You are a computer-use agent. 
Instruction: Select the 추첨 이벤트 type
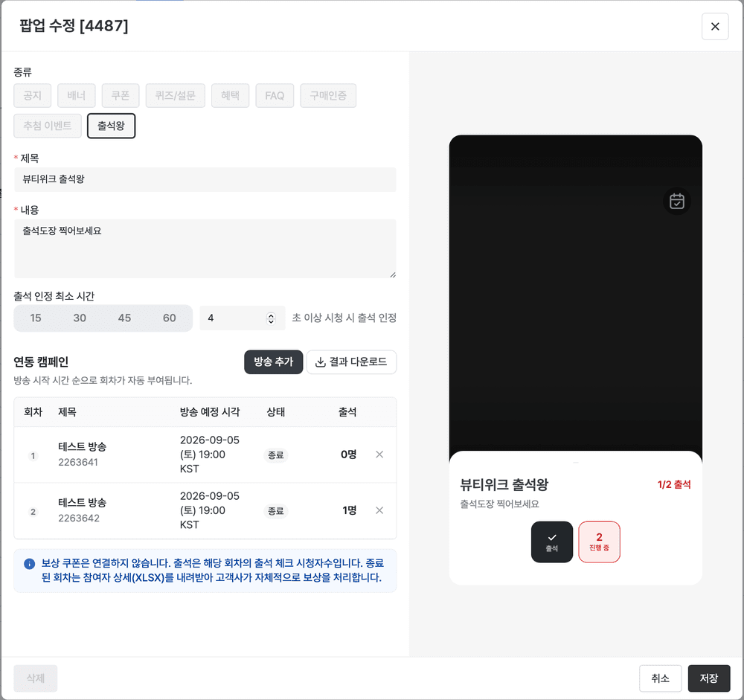(x=48, y=126)
